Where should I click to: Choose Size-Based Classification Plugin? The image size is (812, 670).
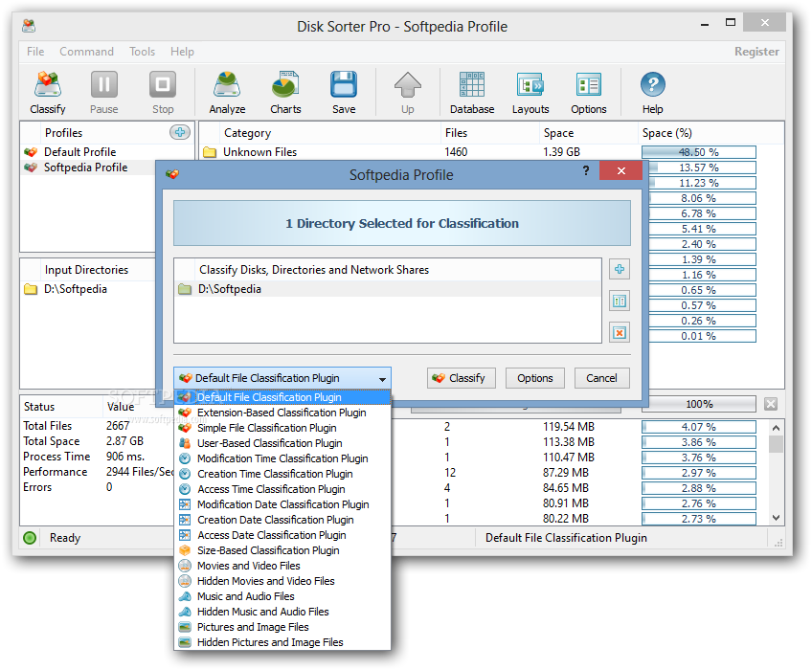282,550
